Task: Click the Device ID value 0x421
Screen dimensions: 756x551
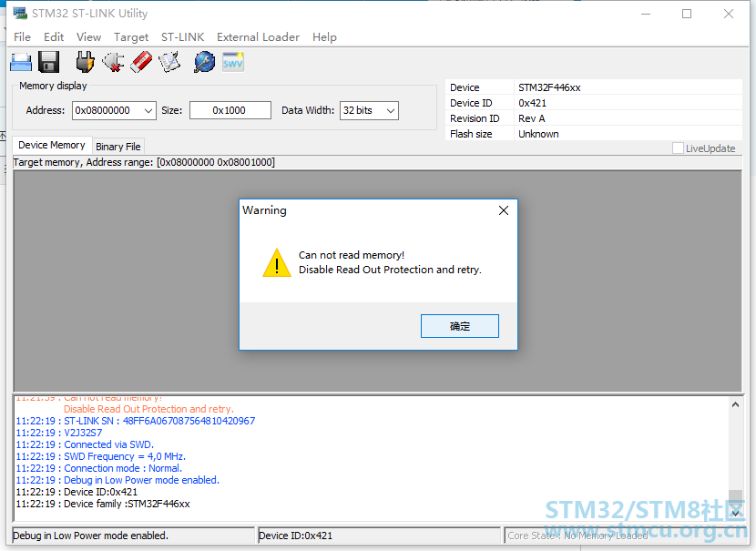Action: pyautogui.click(x=532, y=103)
